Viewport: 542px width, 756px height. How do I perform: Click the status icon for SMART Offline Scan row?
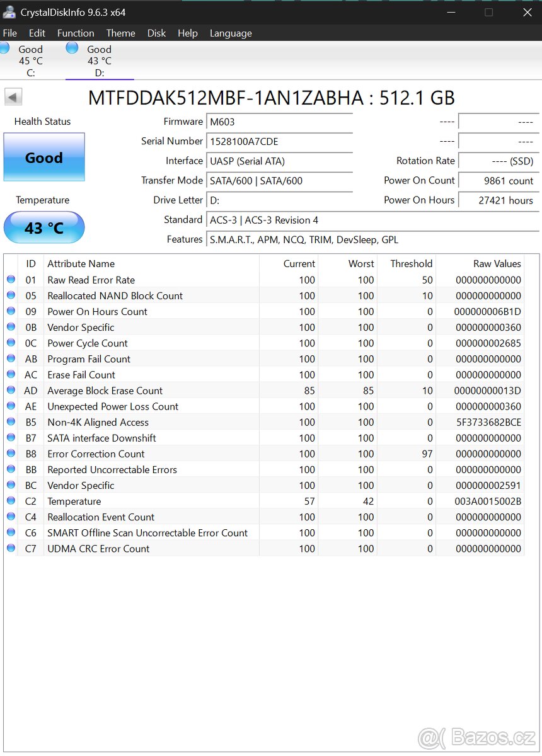pyautogui.click(x=11, y=532)
